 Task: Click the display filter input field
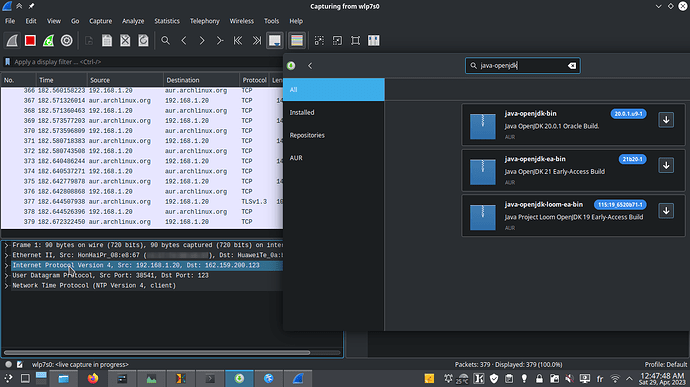[145, 62]
